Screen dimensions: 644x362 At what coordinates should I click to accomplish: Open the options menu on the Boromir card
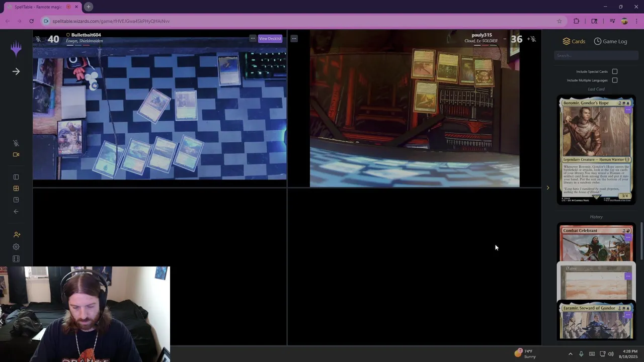click(628, 110)
